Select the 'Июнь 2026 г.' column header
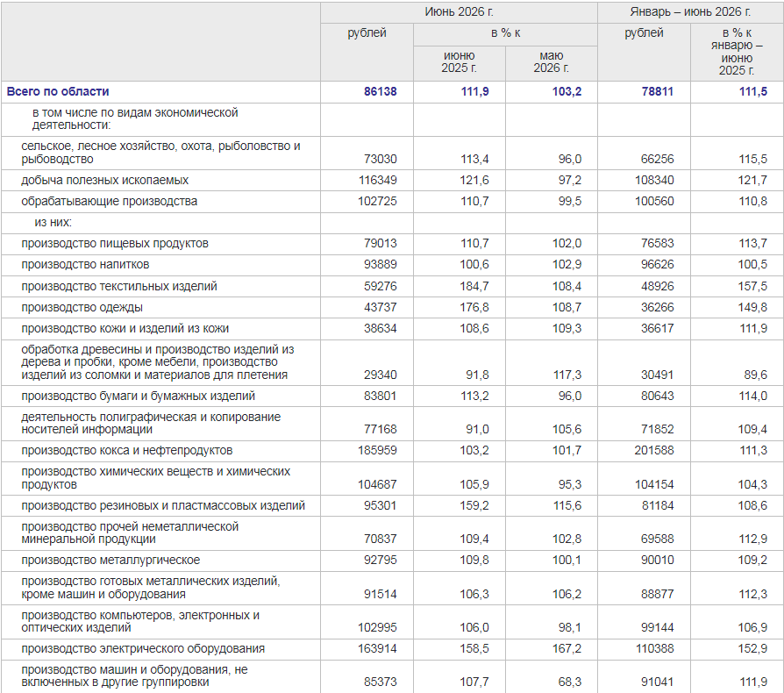The image size is (784, 693). tap(459, 11)
